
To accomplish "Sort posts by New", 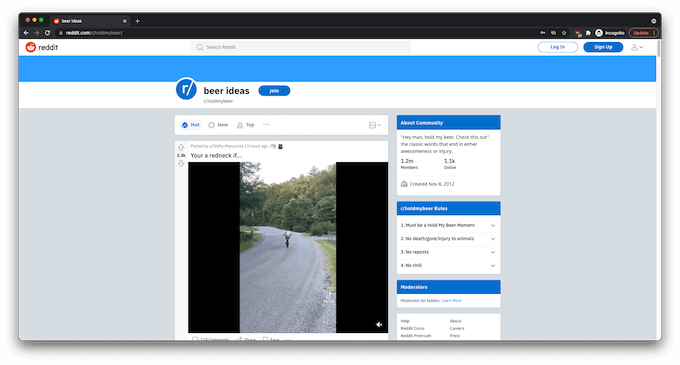I will click(218, 125).
